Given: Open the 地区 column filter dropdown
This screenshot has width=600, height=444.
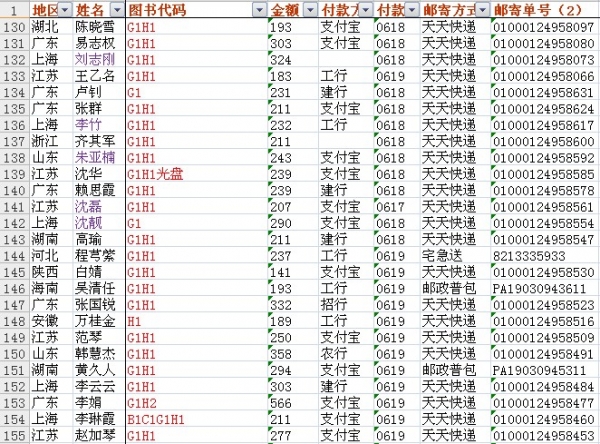Looking at the screenshot, I should click(64, 9).
